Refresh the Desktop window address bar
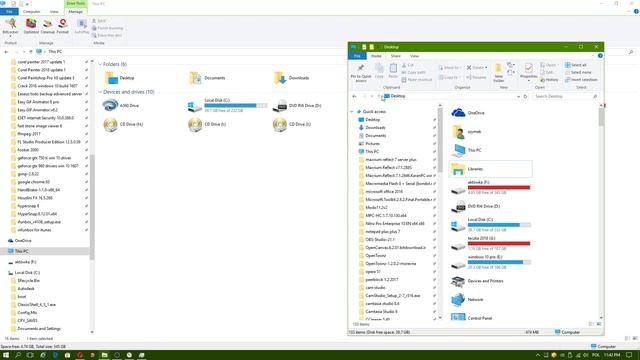 525,96
